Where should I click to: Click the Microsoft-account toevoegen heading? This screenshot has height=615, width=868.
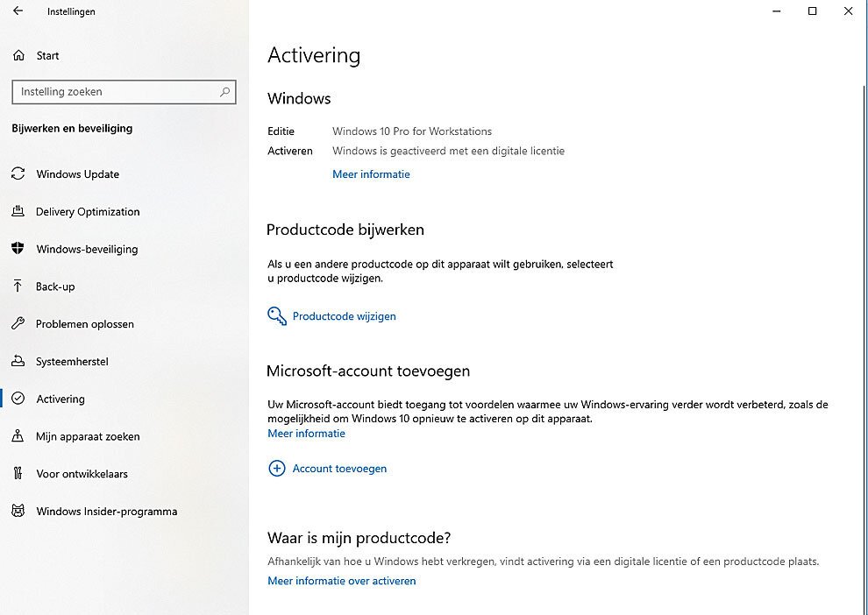(368, 371)
